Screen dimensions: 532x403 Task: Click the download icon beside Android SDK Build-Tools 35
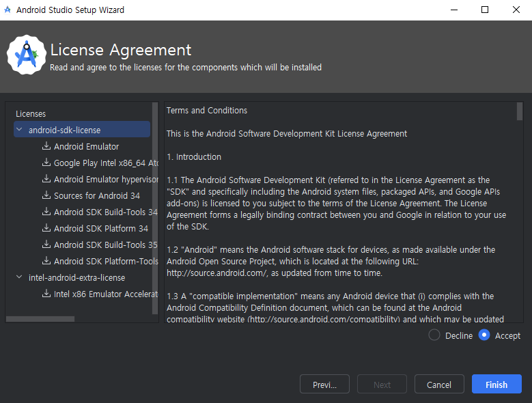pos(46,244)
